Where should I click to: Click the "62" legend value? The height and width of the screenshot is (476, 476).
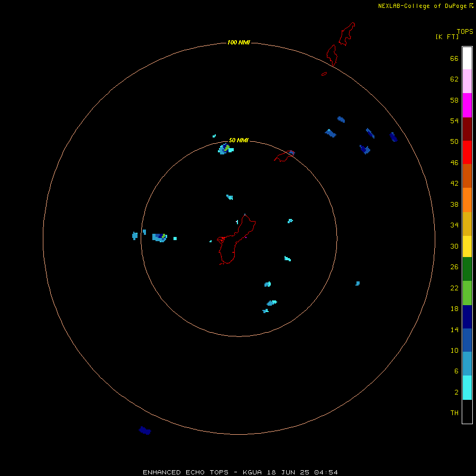(454, 79)
